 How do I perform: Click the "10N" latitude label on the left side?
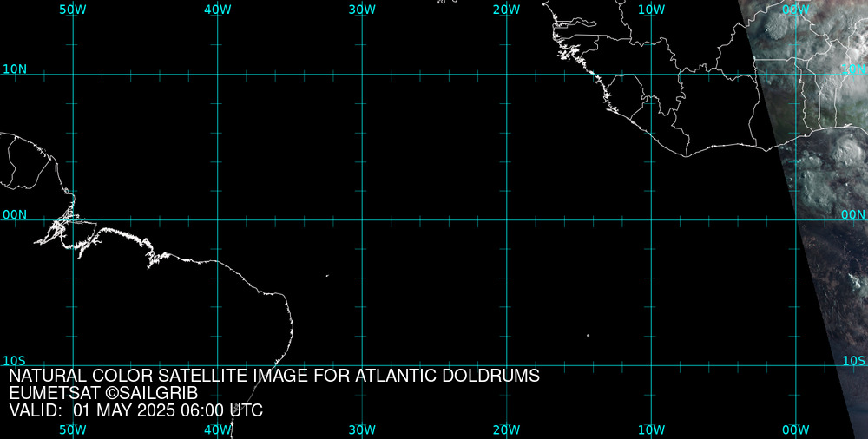(x=15, y=69)
